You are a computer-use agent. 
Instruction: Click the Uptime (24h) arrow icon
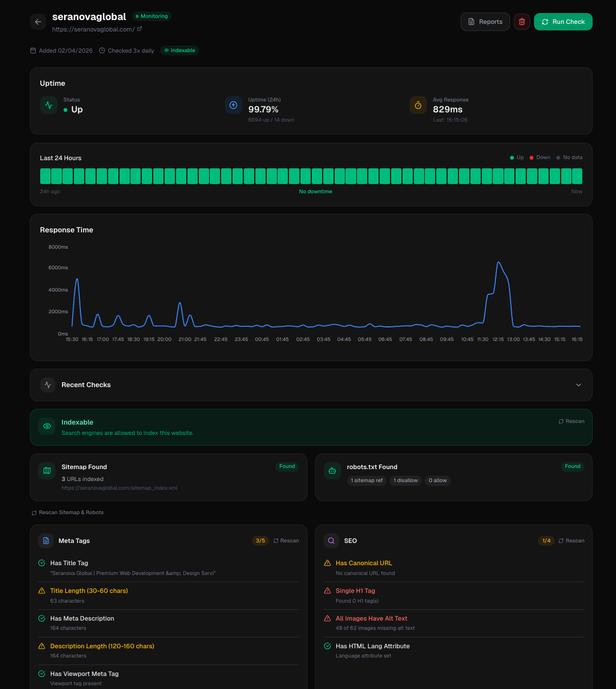pyautogui.click(x=234, y=105)
